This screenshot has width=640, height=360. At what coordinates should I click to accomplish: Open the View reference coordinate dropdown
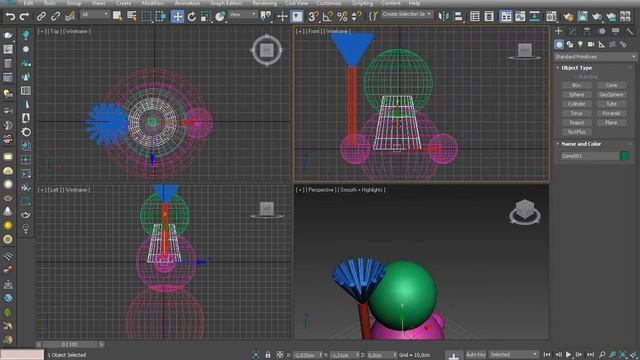[242, 14]
